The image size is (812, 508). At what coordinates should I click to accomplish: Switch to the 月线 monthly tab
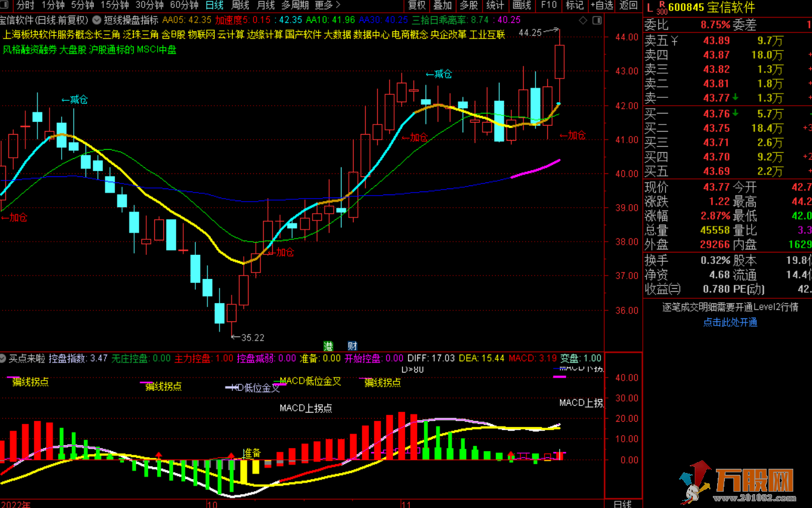[266, 5]
